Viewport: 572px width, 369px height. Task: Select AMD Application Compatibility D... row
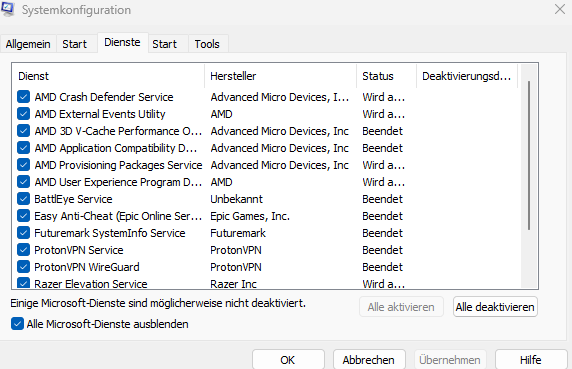coord(266,148)
